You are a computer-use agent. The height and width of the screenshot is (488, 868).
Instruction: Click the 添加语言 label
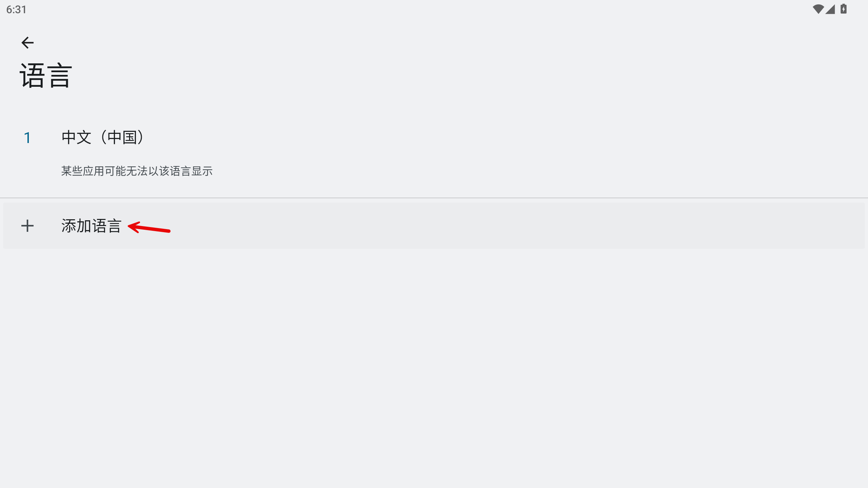coord(91,226)
